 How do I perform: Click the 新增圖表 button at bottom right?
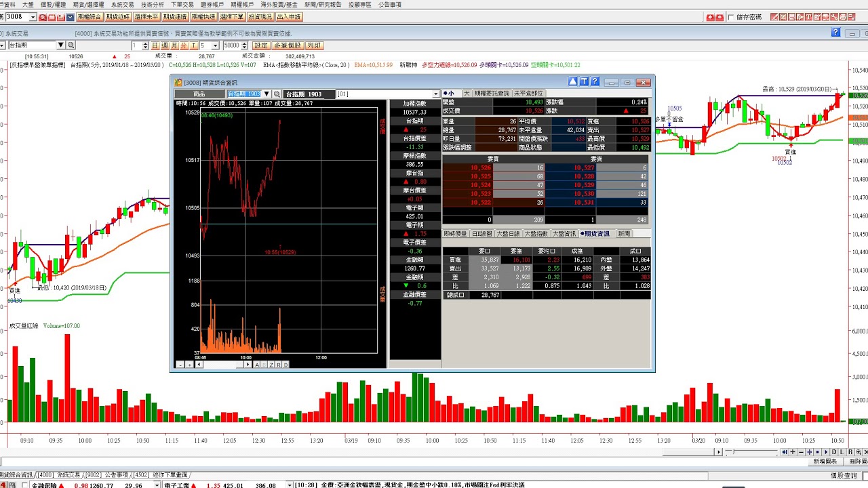[825, 462]
